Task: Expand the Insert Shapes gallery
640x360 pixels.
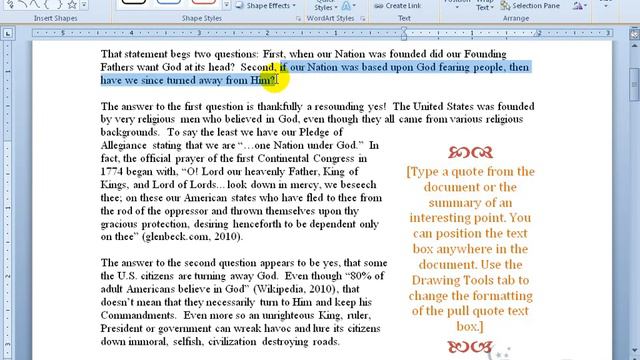Action: 84,5
